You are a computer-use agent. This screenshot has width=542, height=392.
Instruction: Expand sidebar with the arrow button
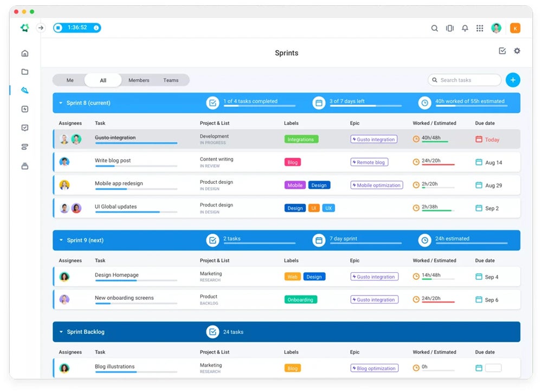[41, 28]
